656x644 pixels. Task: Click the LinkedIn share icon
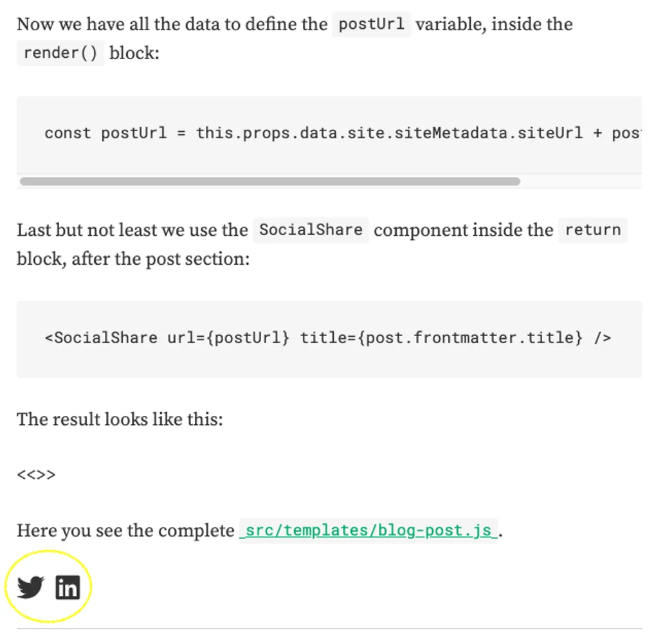pos(68,587)
